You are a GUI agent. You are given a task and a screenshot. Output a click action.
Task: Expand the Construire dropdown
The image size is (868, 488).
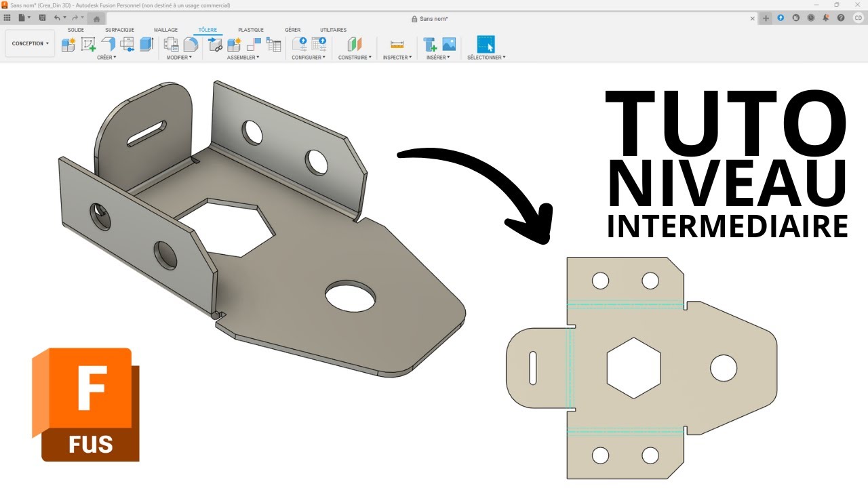pos(355,58)
